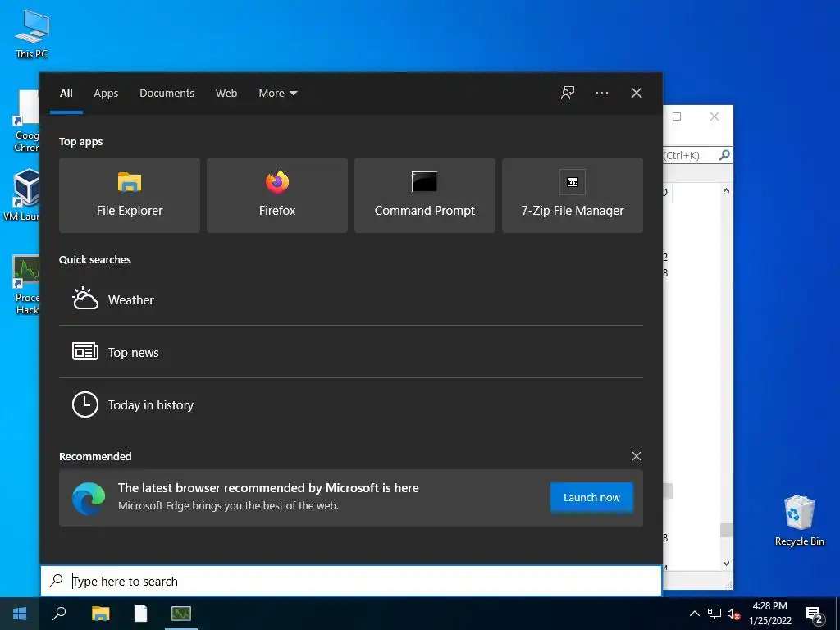Select the Google Chrome desktop shortcut
Image resolution: width=840 pixels, height=630 pixels.
tap(25, 121)
